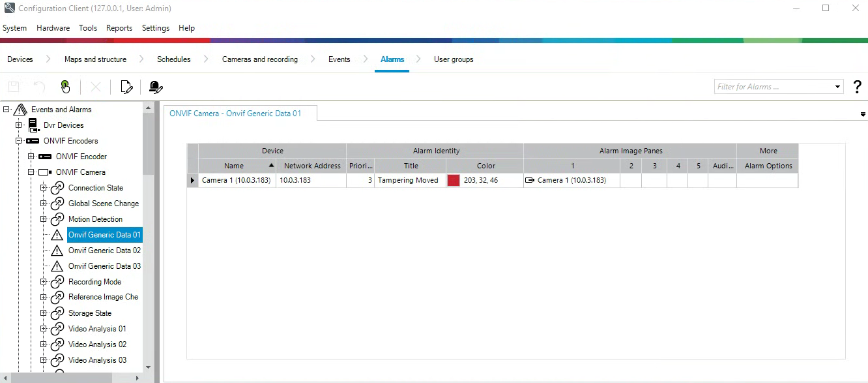
Task: Click the Activate configuration hand icon
Action: 65,87
